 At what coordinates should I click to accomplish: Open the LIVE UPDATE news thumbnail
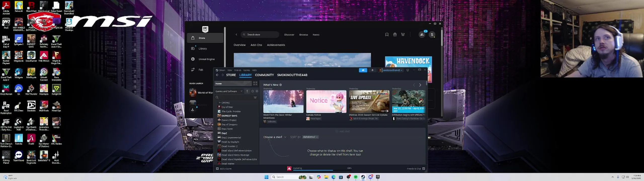pos(369,102)
